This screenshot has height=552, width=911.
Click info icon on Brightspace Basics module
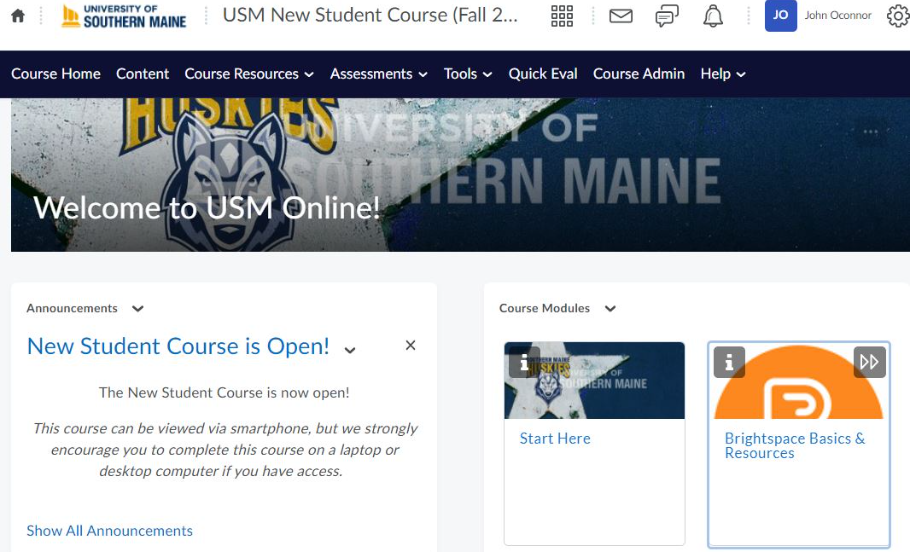tap(729, 362)
